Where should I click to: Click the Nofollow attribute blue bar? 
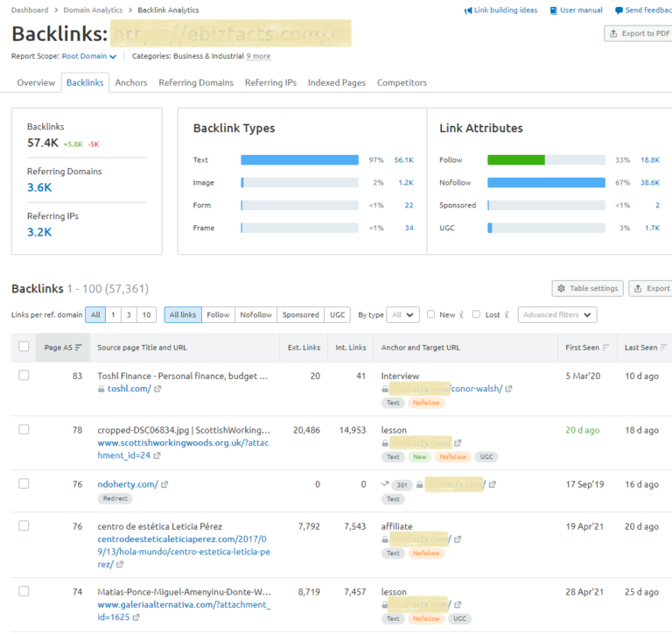coord(546,183)
